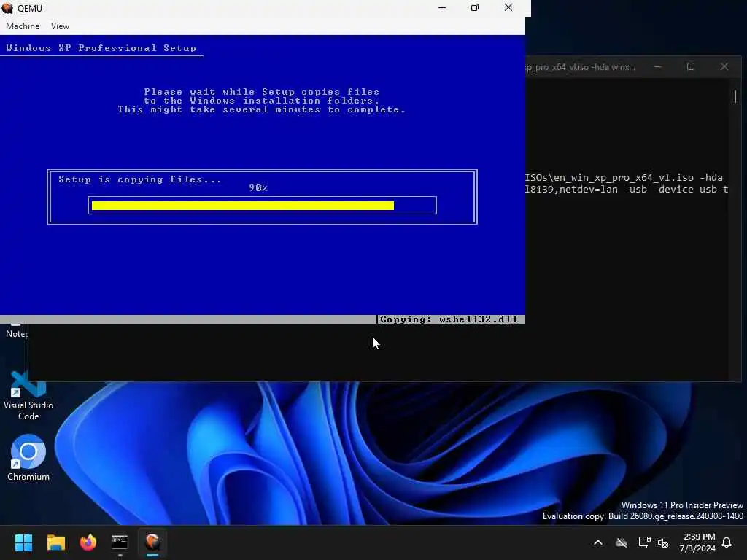Open network status tray icon

pyautogui.click(x=644, y=542)
